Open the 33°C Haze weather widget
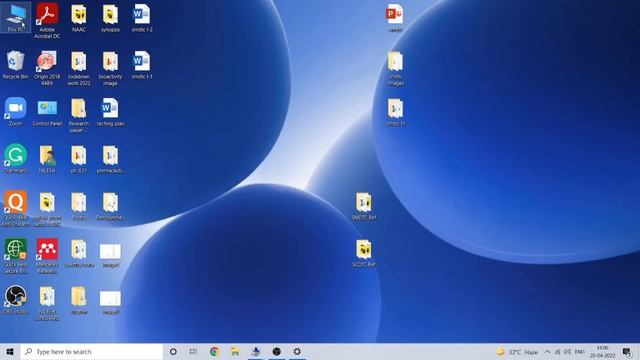 (517, 352)
